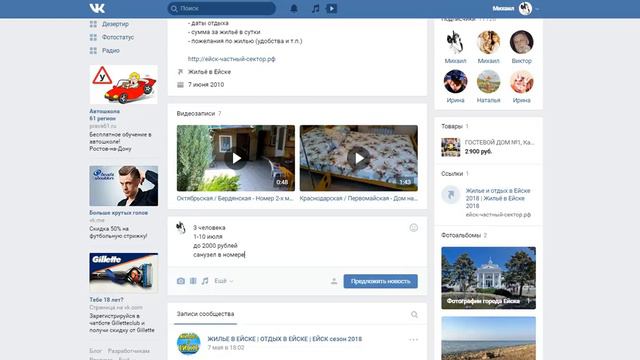Open the ГОСТЕВОЙ ДОМ product thumbnail
This screenshot has width=640, height=360.
(x=451, y=147)
